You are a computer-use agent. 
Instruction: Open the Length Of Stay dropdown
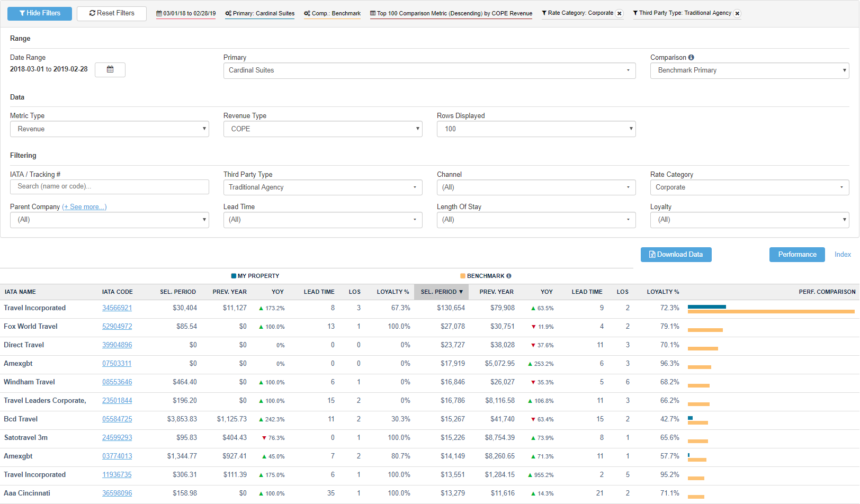point(536,220)
